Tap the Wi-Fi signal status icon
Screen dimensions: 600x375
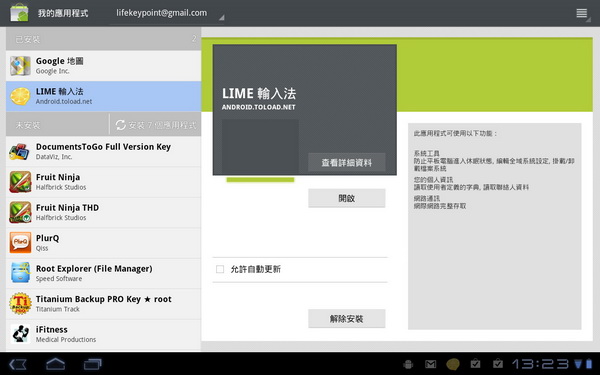click(578, 364)
